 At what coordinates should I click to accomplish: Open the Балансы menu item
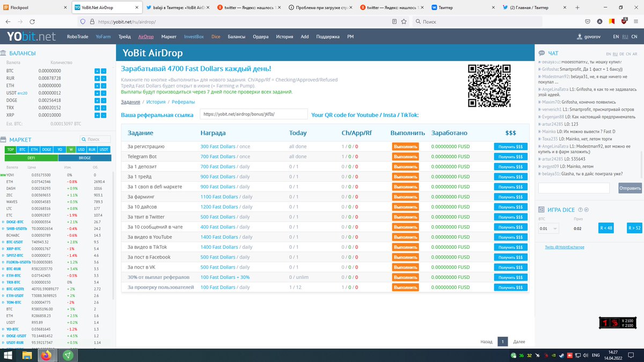(236, 37)
